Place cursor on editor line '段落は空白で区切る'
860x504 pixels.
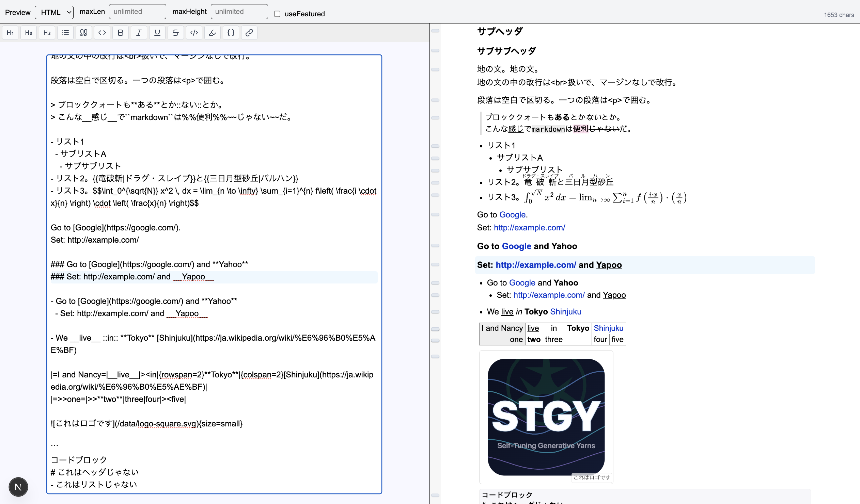138,80
